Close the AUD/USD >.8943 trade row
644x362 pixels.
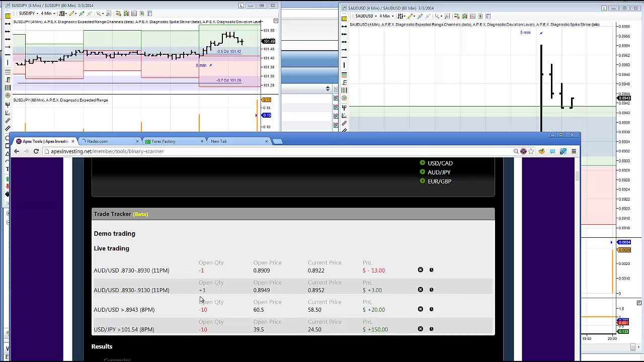(421, 309)
